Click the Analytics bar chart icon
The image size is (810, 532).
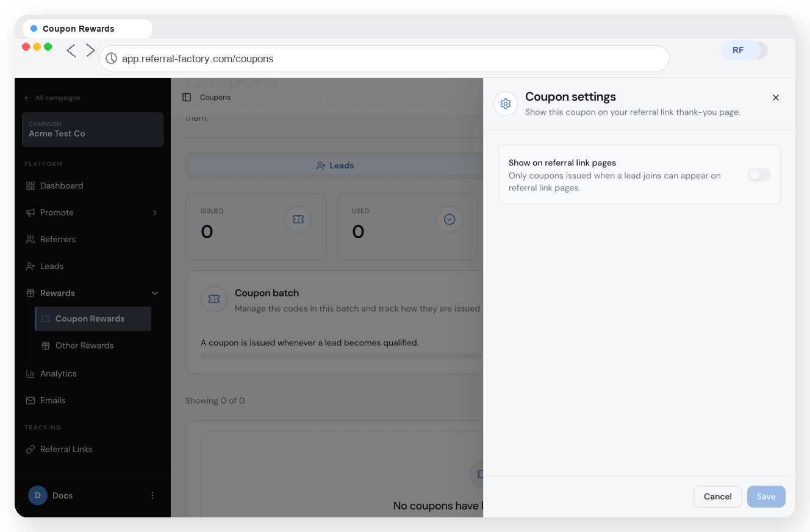pyautogui.click(x=30, y=373)
